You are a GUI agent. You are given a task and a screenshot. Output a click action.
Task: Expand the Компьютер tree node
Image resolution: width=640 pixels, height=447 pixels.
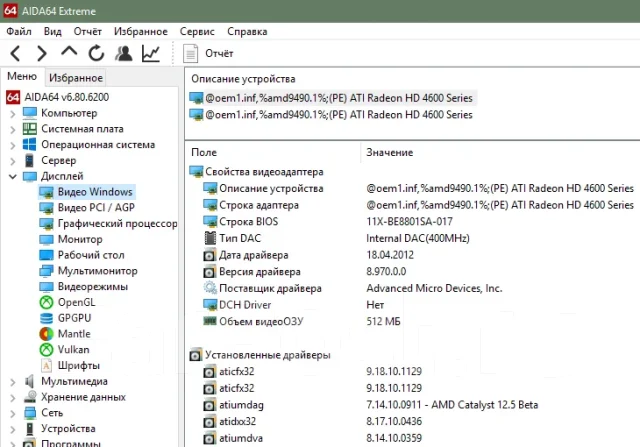pos(13,113)
